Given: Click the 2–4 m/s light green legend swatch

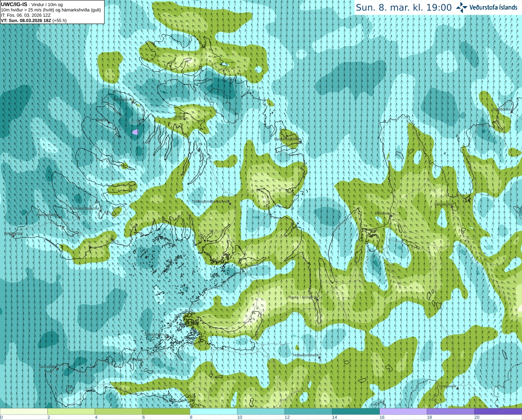Looking at the screenshot, I should pyautogui.click(x=71, y=411).
